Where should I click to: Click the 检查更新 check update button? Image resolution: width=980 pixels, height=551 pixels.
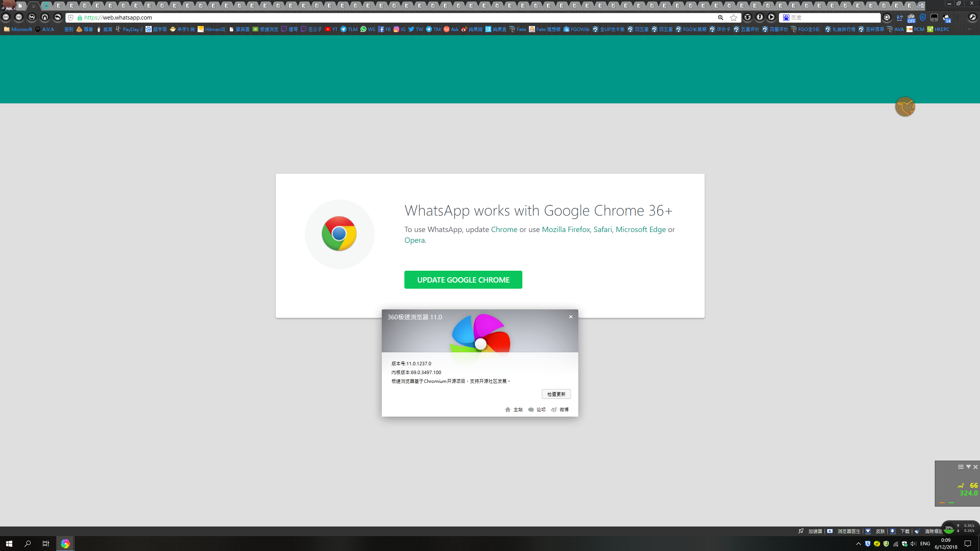556,394
